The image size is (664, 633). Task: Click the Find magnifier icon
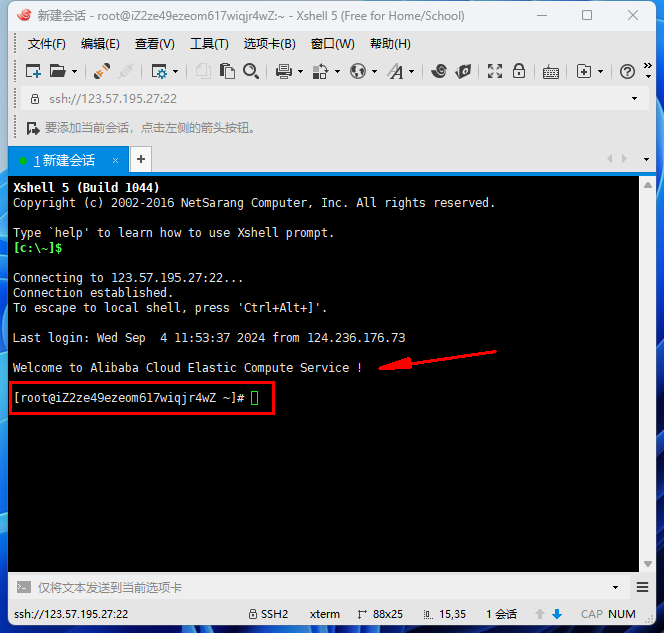(251, 71)
